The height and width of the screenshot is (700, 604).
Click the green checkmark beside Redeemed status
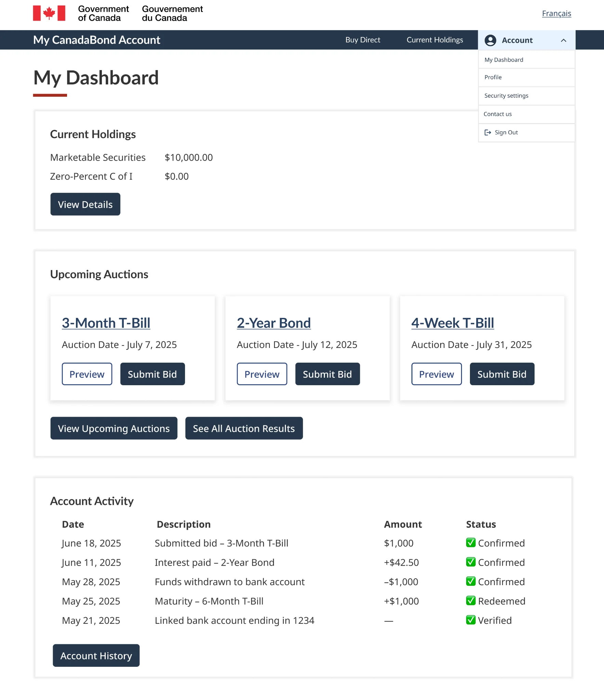click(x=471, y=601)
